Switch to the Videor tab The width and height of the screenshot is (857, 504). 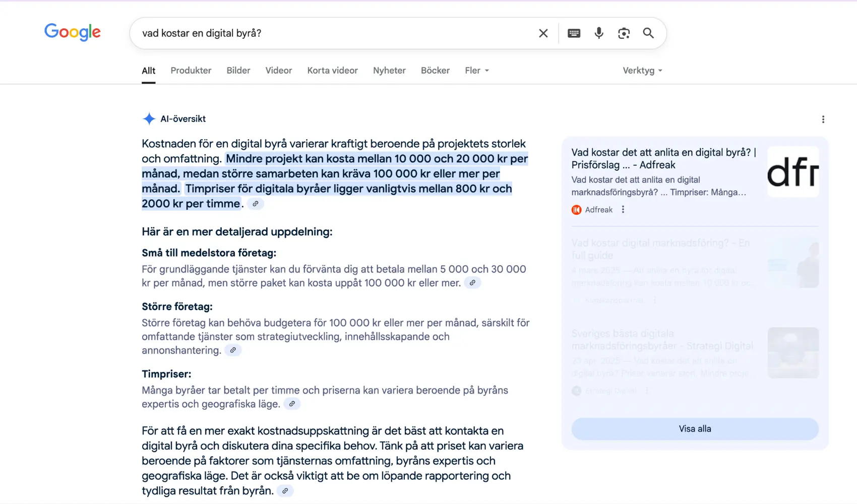pos(279,71)
